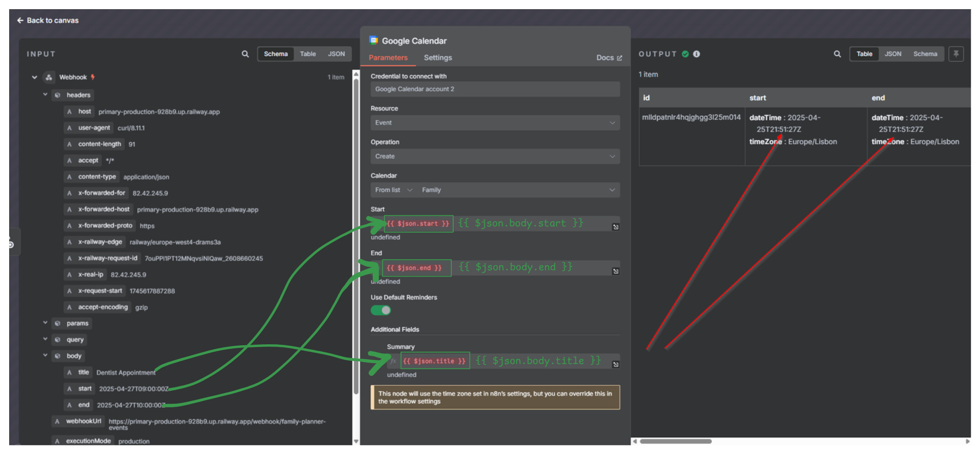This screenshot has width=980, height=454.
Task: Switch input view to Schema
Action: pyautogui.click(x=276, y=54)
